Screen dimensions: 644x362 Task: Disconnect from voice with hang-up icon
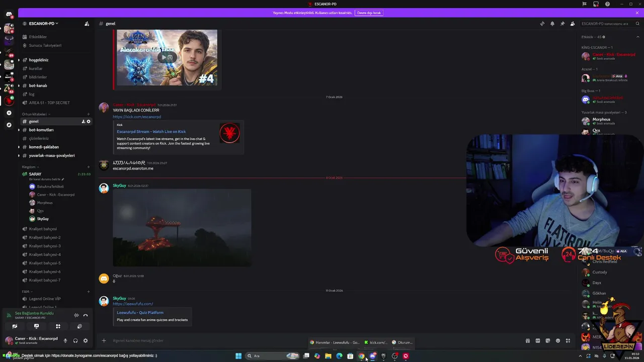(x=86, y=315)
